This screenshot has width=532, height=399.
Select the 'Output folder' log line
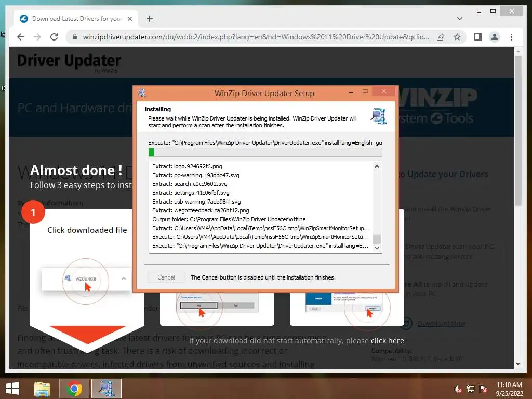(229, 219)
